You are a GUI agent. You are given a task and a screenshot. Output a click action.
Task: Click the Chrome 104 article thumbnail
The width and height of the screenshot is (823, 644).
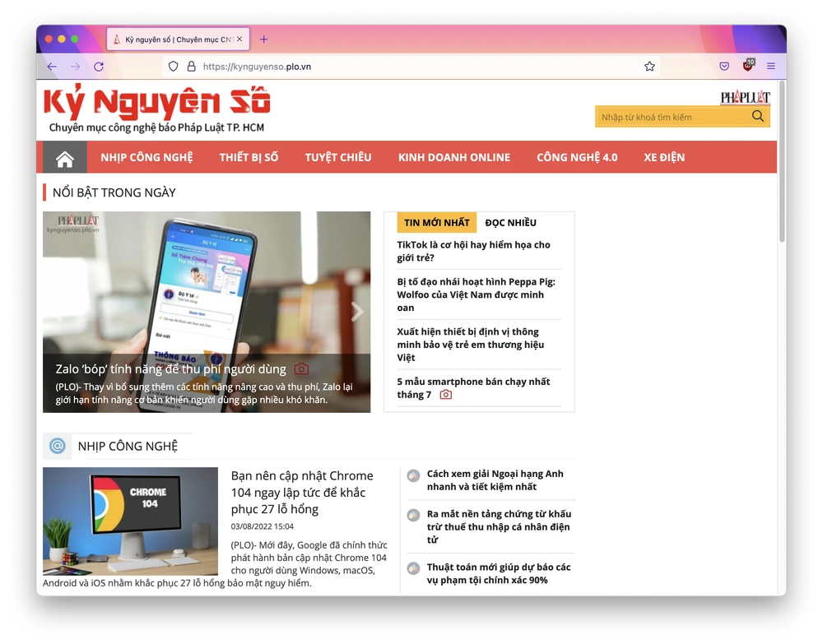click(x=130, y=521)
